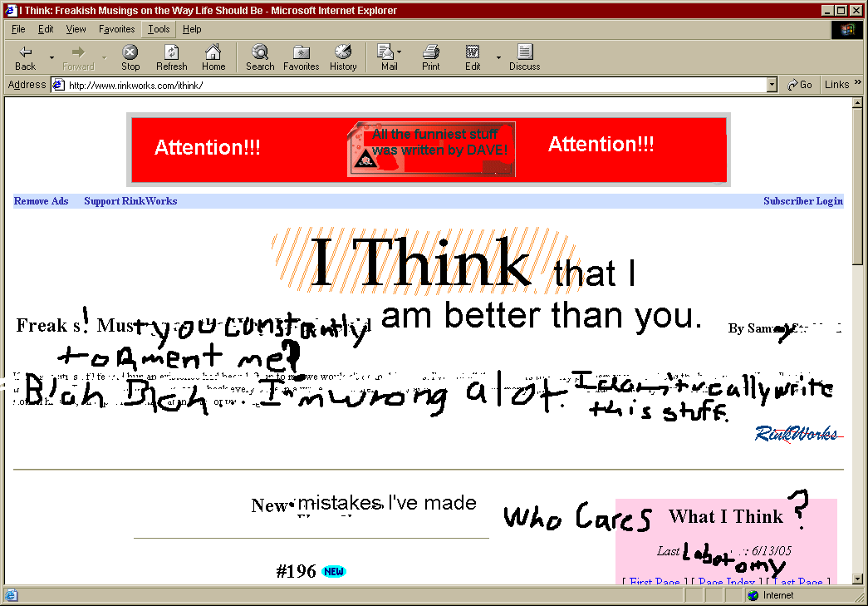Open the Help menu
Image resolution: width=868 pixels, height=606 pixels.
192,29
